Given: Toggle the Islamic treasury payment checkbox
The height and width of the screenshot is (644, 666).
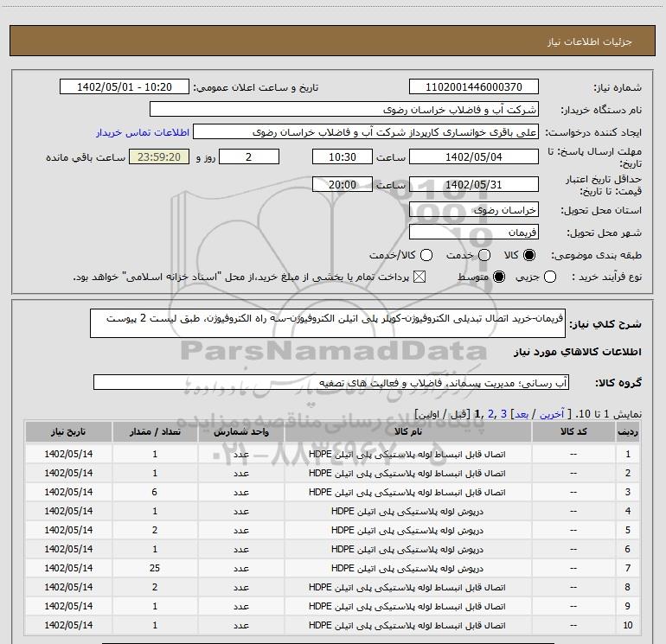Looking at the screenshot, I should (x=419, y=277).
